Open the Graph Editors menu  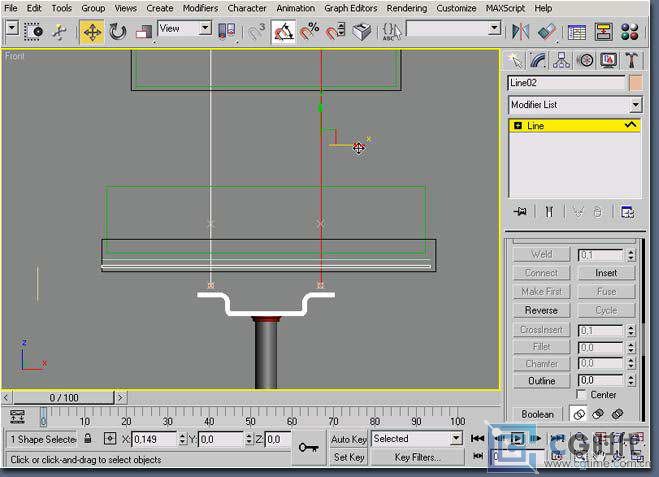pyautogui.click(x=351, y=8)
